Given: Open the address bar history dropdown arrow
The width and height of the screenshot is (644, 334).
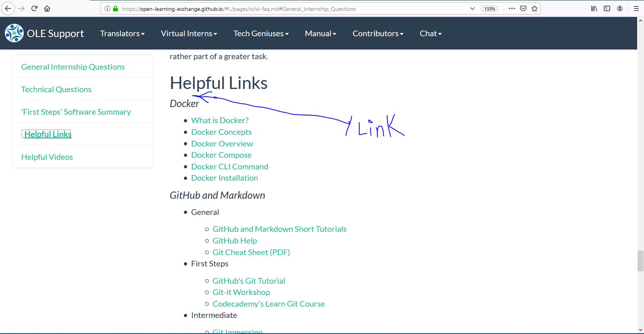Looking at the screenshot, I should pos(473,8).
